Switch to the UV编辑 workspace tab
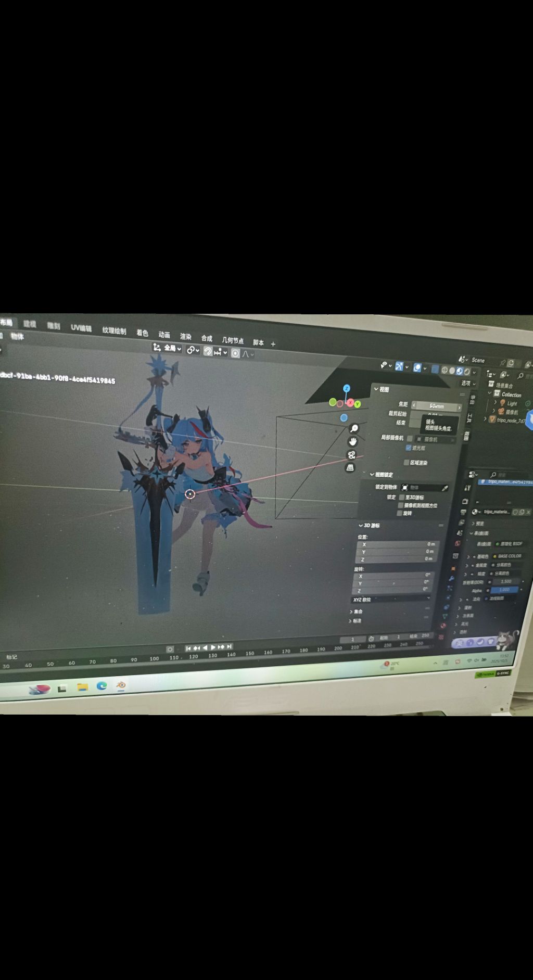This screenshot has height=980, width=533. 81,328
